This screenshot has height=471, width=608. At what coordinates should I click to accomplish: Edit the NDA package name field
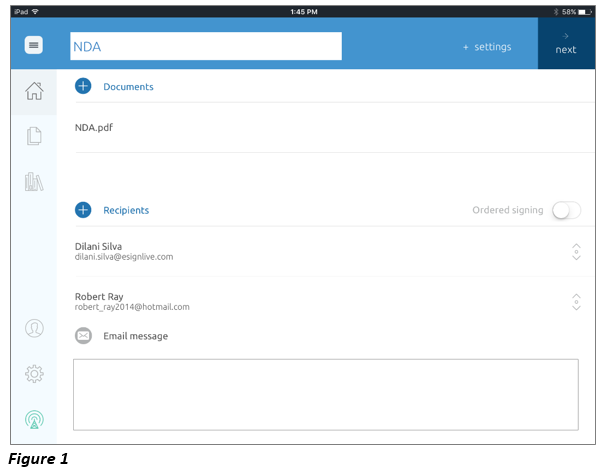206,46
